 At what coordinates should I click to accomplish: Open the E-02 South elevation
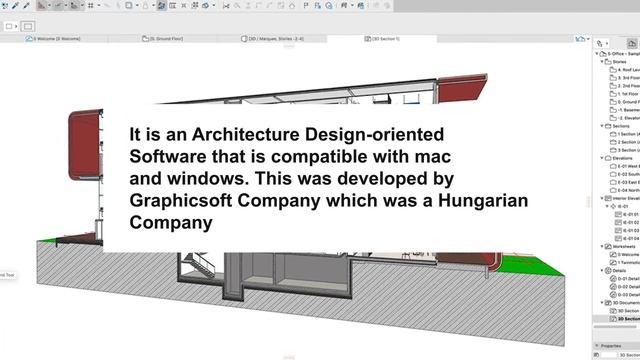pyautogui.click(x=624, y=174)
